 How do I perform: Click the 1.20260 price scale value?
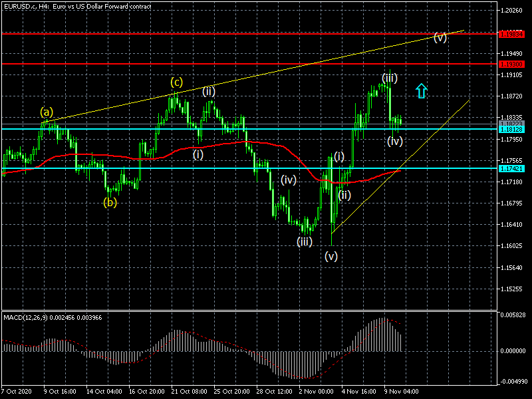click(x=511, y=11)
